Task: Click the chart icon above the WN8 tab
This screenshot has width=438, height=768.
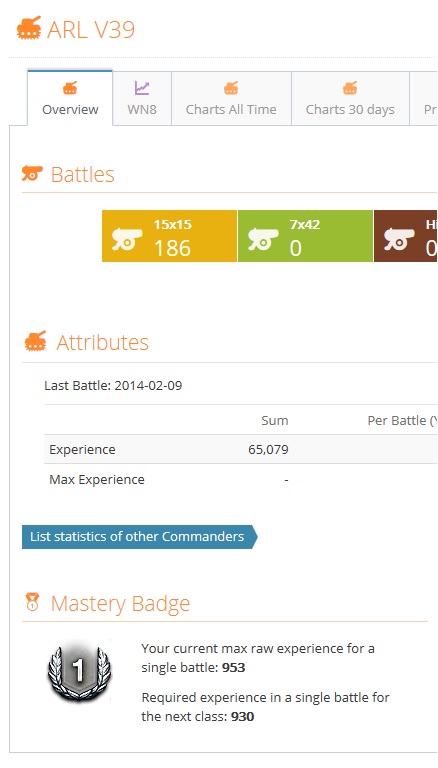Action: point(142,88)
